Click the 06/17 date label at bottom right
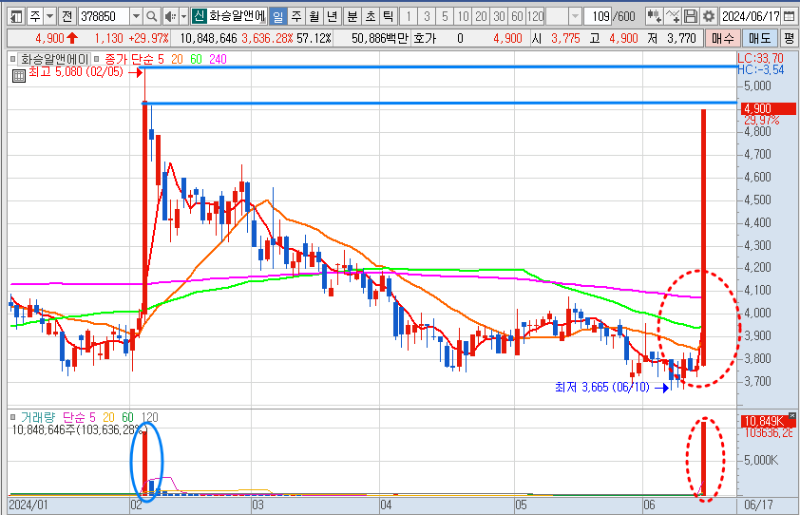 [758, 505]
